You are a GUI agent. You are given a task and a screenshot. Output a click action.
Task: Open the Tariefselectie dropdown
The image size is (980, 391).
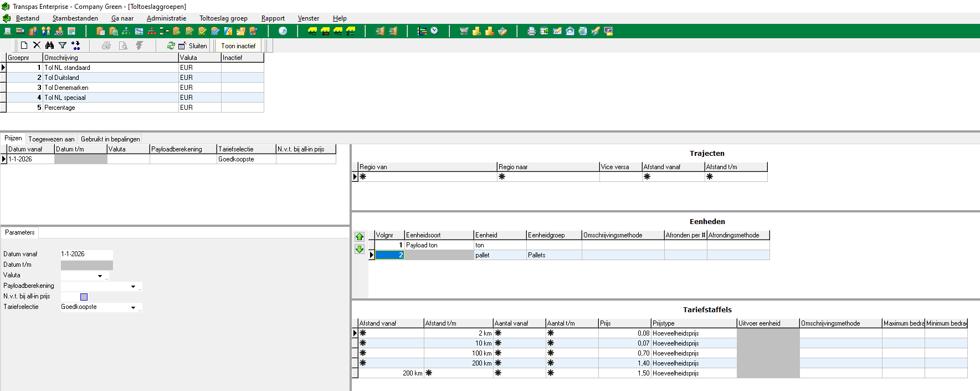(133, 307)
